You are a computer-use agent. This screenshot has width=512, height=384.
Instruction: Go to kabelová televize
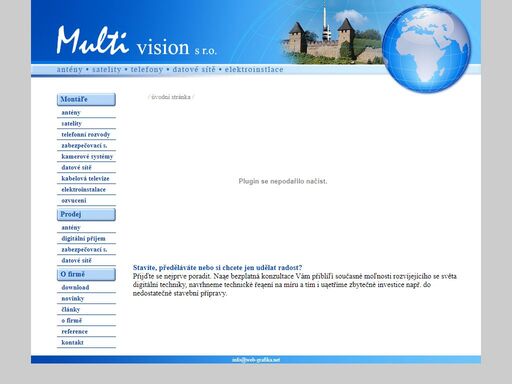(85, 179)
